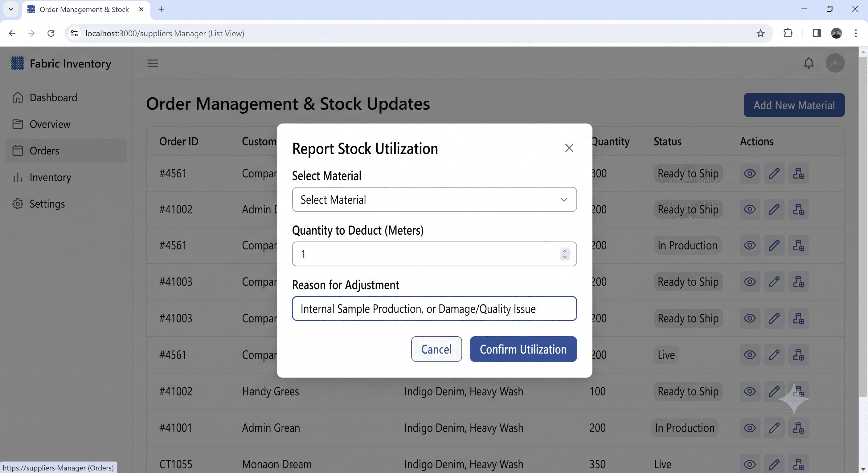Open the user avatar menu

pyautogui.click(x=835, y=63)
